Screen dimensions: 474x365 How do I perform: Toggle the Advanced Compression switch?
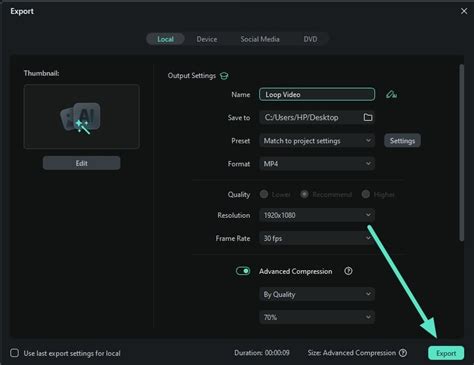point(243,271)
